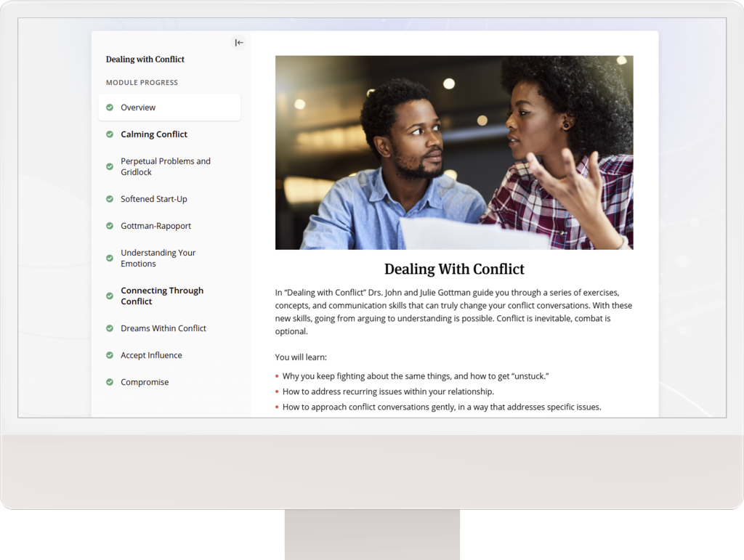The height and width of the screenshot is (560, 744).
Task: Jump to Connecting Through Conflict section
Action: coord(162,296)
